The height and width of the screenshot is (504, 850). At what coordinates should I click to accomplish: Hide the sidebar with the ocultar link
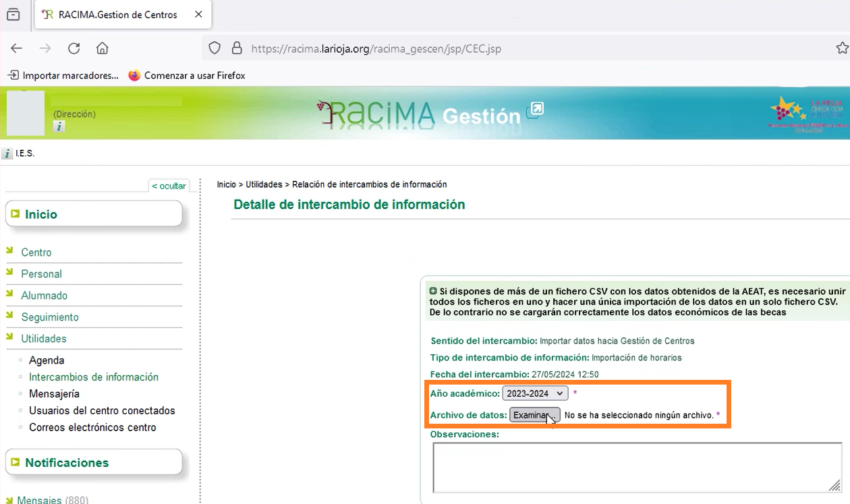pyautogui.click(x=169, y=186)
